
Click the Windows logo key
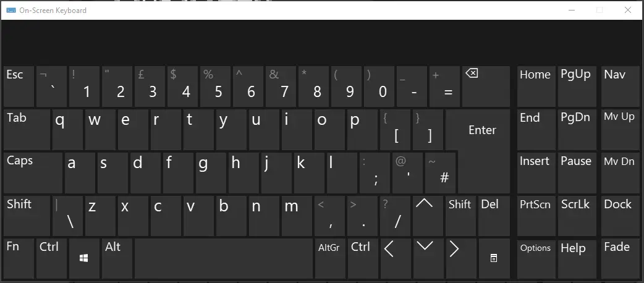click(84, 258)
